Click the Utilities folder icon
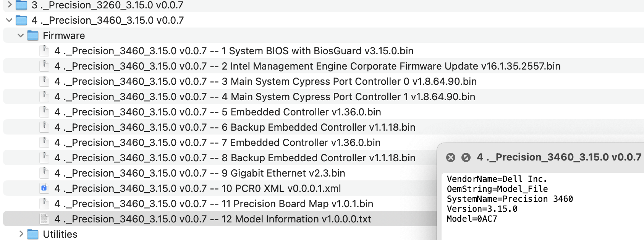 pyautogui.click(x=32, y=234)
